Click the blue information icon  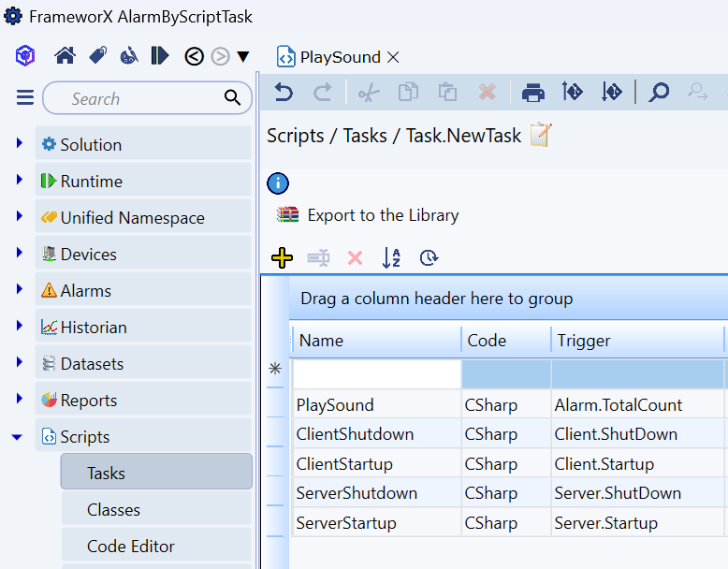(x=278, y=182)
